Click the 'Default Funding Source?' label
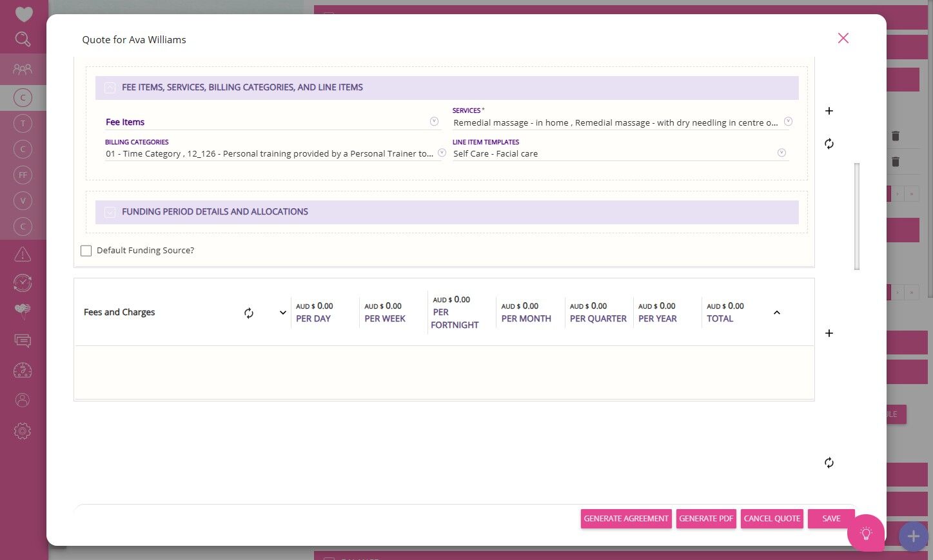Image resolution: width=933 pixels, height=560 pixels. tap(145, 251)
